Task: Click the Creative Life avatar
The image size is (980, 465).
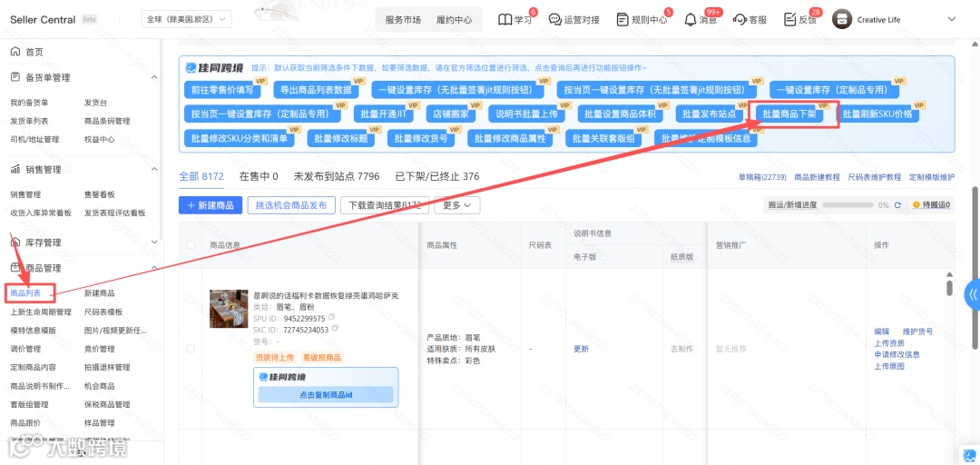Action: tap(842, 19)
